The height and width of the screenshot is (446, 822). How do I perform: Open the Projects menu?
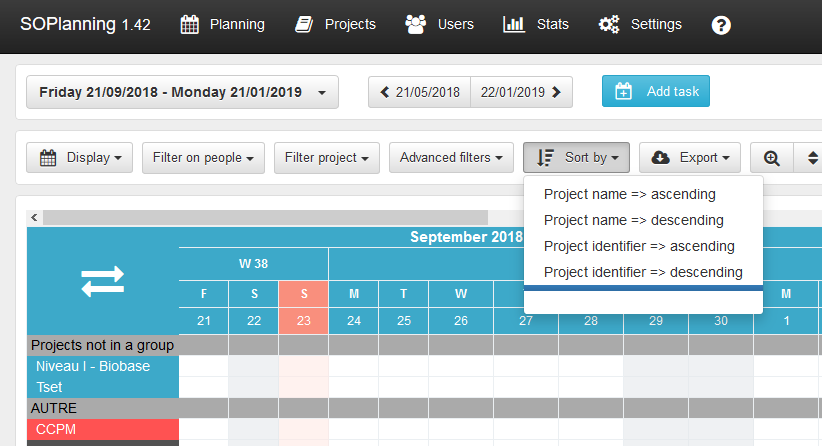(335, 25)
